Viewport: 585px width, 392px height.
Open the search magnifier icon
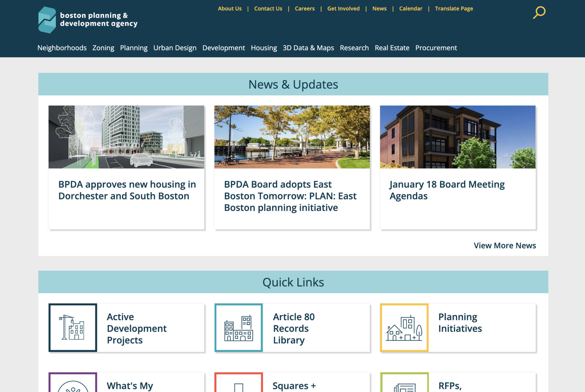[x=538, y=12]
